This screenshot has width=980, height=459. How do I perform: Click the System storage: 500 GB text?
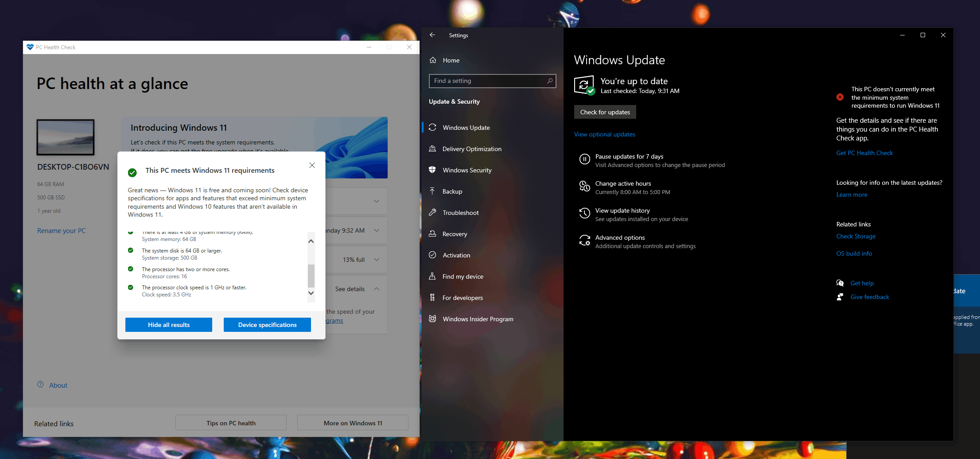[x=170, y=258]
